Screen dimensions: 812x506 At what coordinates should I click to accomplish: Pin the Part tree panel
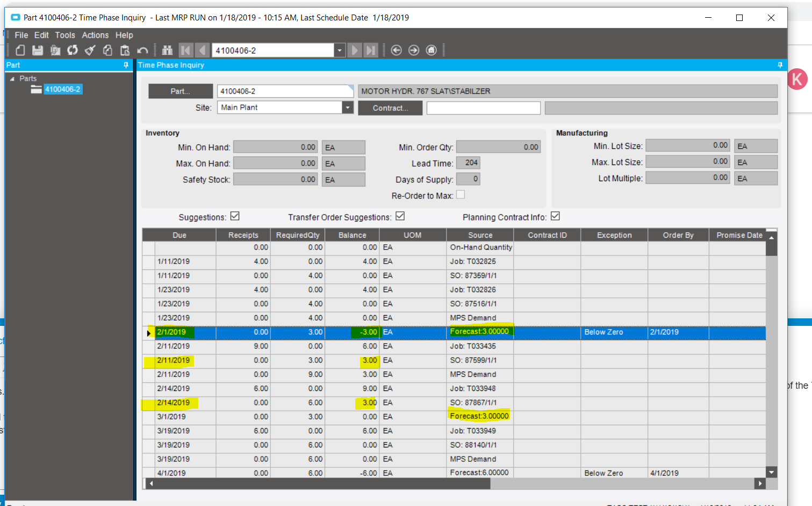[x=126, y=65]
